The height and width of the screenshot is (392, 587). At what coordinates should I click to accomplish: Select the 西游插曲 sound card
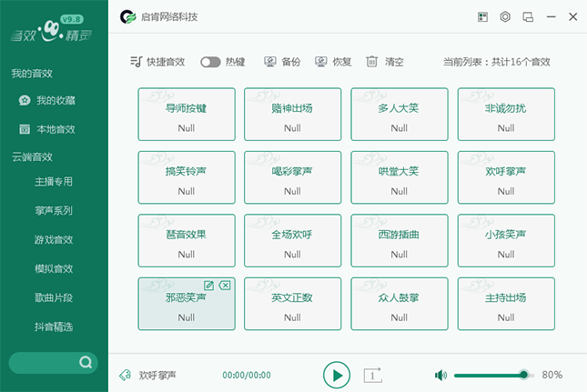[400, 241]
